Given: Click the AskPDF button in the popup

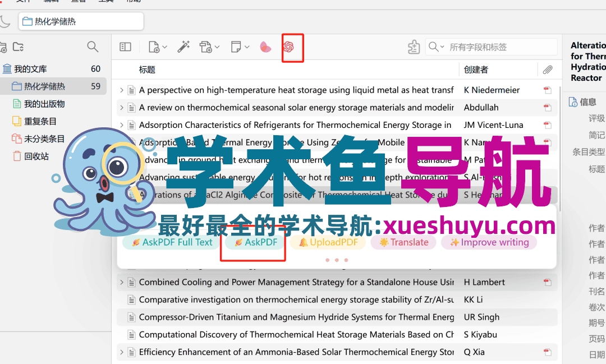Looking at the screenshot, I should pyautogui.click(x=252, y=242).
